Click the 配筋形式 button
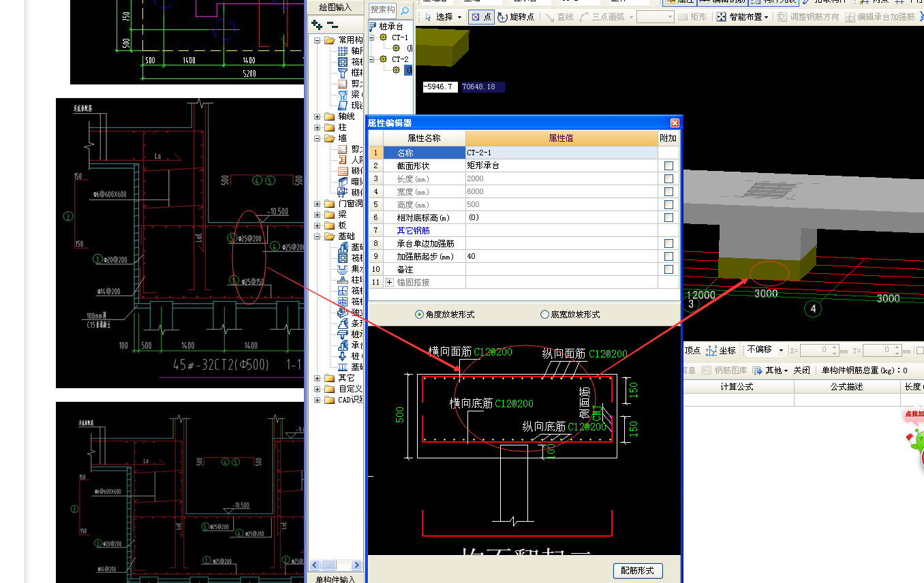The width and height of the screenshot is (924, 583). pyautogui.click(x=638, y=571)
